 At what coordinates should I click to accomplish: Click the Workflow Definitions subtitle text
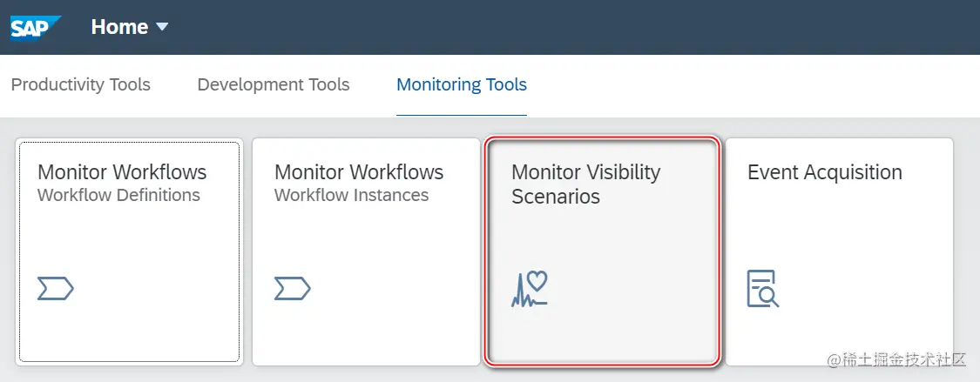tap(118, 195)
